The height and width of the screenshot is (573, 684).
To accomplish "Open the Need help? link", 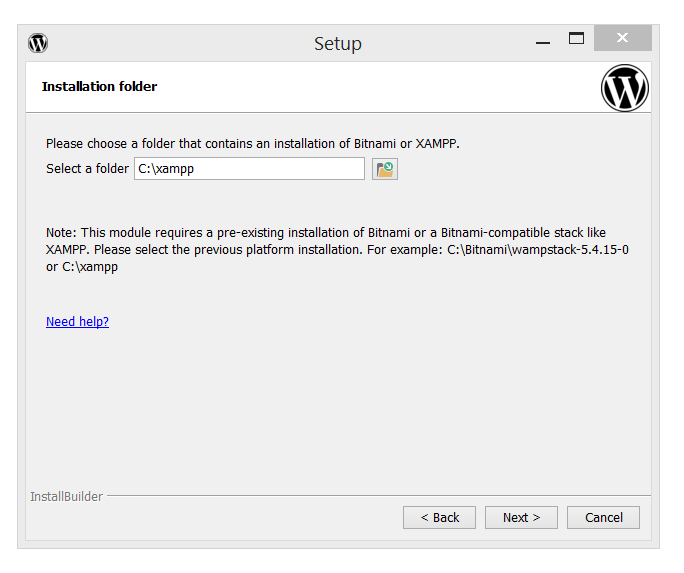I will tap(77, 322).
